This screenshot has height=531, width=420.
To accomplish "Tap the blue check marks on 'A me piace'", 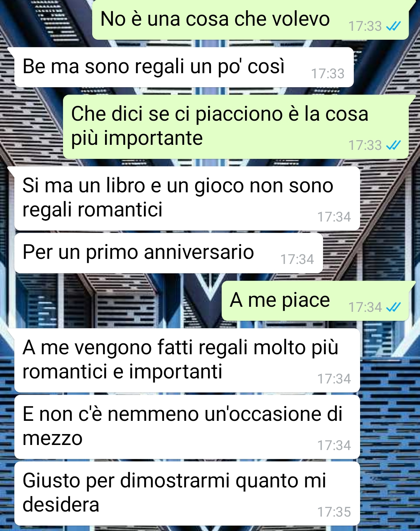I will coord(393,307).
